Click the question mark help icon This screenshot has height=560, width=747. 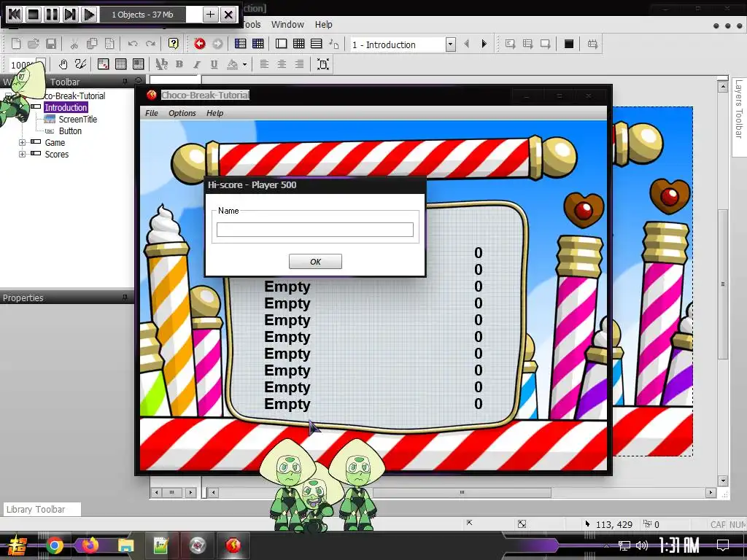click(x=174, y=44)
